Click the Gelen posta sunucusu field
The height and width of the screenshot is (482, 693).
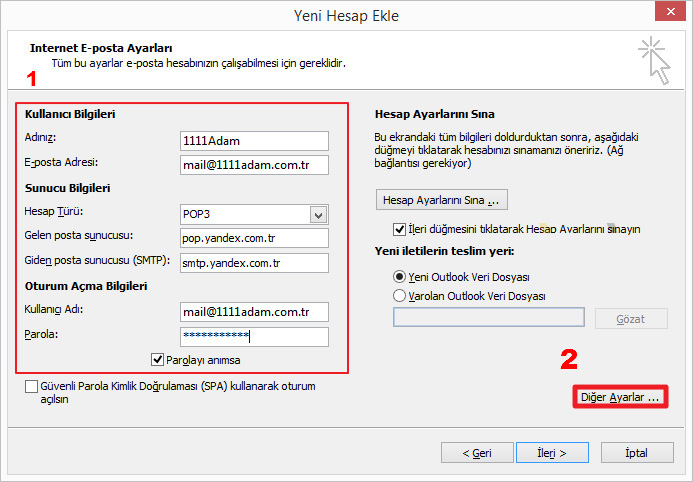[254, 238]
